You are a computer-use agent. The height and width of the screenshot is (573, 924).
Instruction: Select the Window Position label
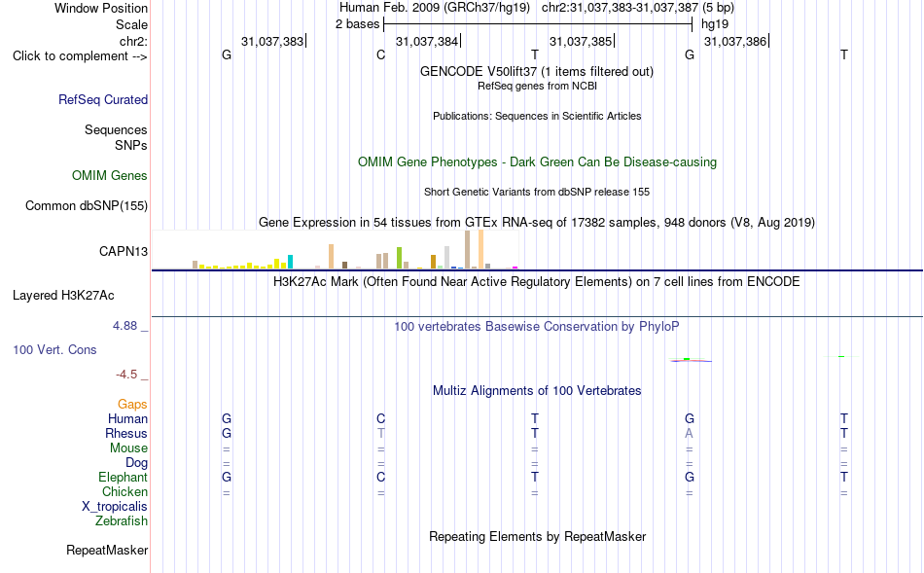101,8
